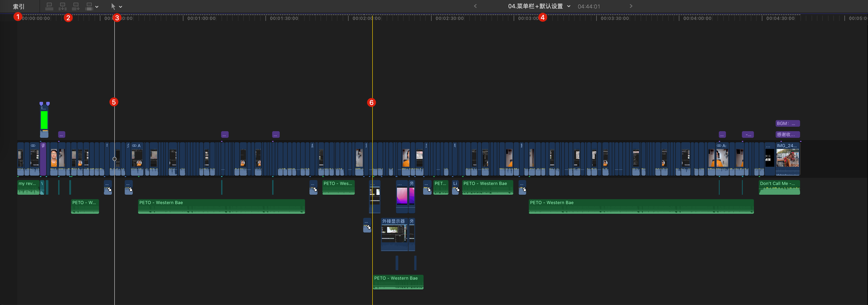Click the append clip to storyline icon
Image resolution: width=868 pixels, height=305 pixels.
pyautogui.click(x=76, y=6)
